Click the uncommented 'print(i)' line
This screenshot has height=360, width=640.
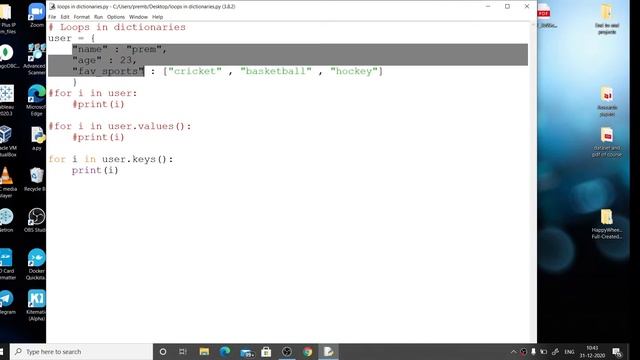point(95,170)
